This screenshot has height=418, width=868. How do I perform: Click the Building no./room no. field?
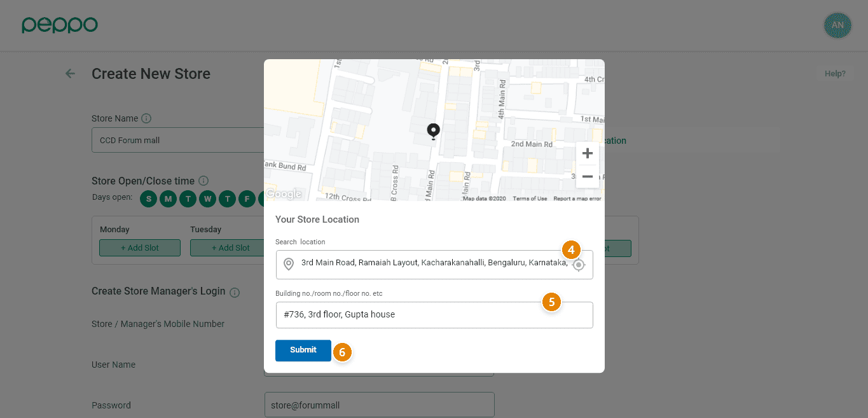[434, 315]
